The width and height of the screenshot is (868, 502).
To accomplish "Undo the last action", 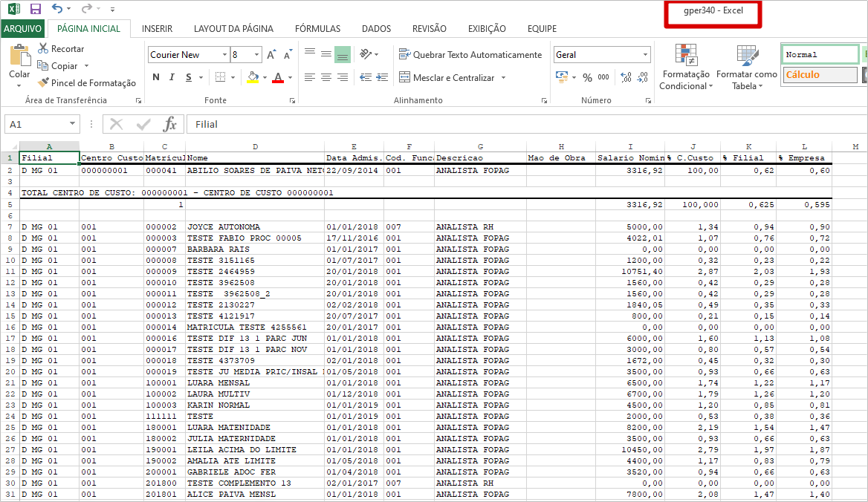I will tap(57, 9).
